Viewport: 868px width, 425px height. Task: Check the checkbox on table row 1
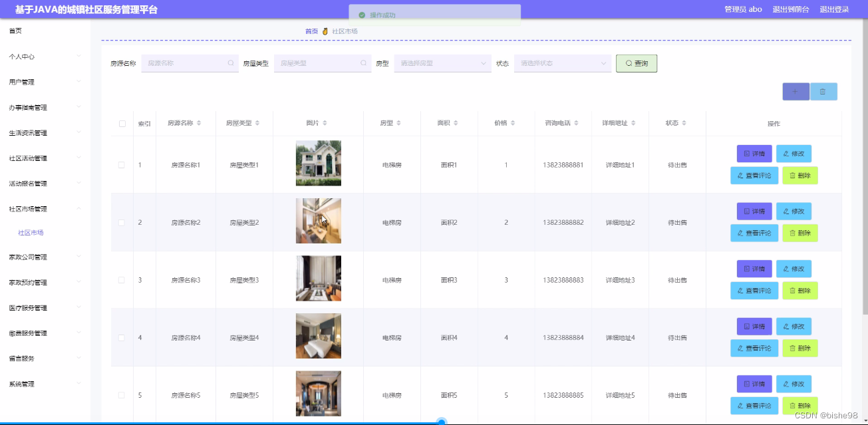tap(121, 164)
